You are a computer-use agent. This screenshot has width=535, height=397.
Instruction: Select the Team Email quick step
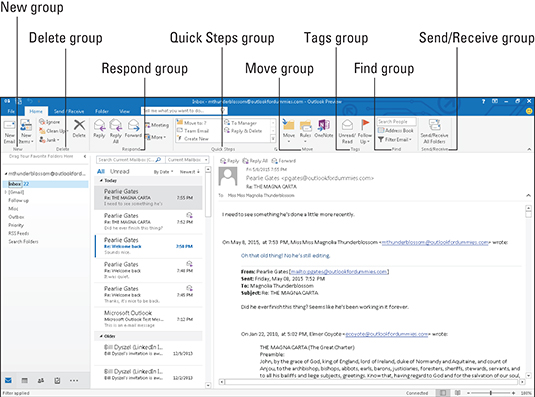(193, 131)
